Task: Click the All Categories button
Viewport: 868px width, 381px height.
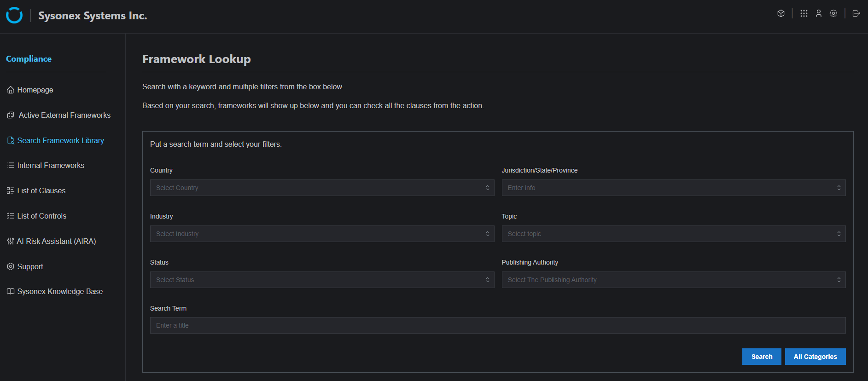Action: (x=815, y=357)
